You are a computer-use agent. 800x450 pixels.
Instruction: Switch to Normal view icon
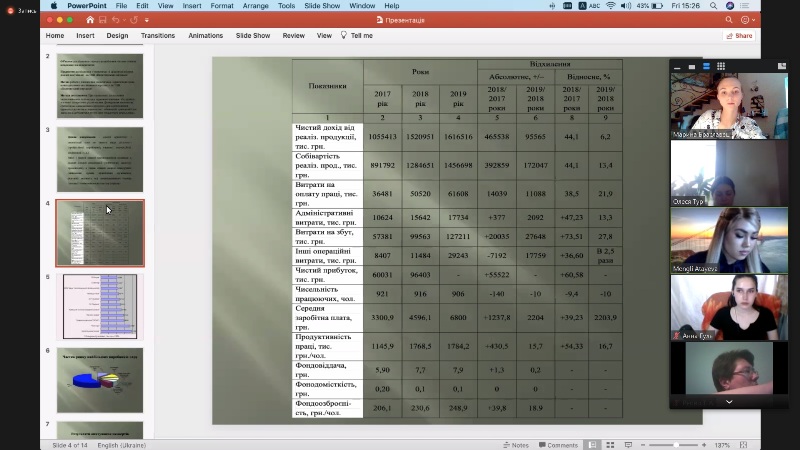pos(592,445)
